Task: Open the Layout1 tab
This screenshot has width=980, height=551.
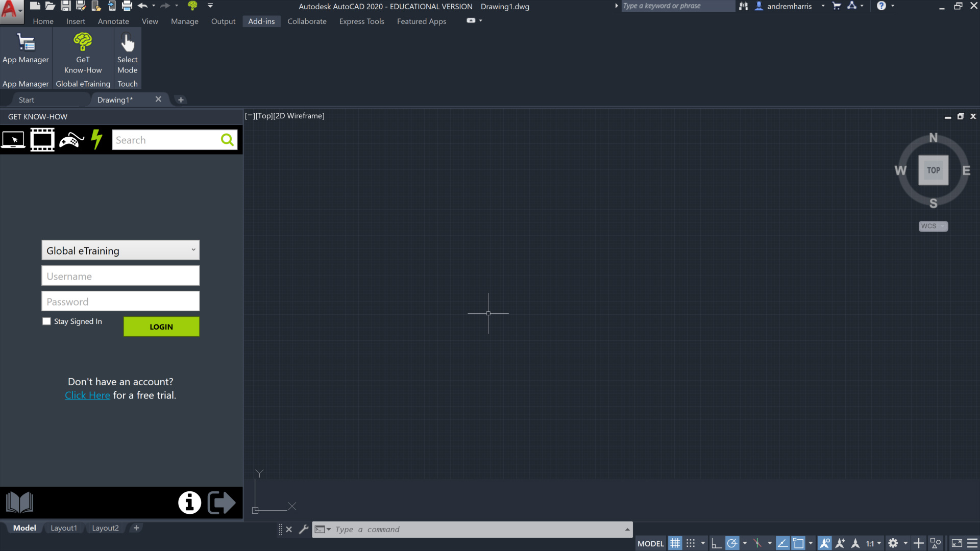Action: 64,528
